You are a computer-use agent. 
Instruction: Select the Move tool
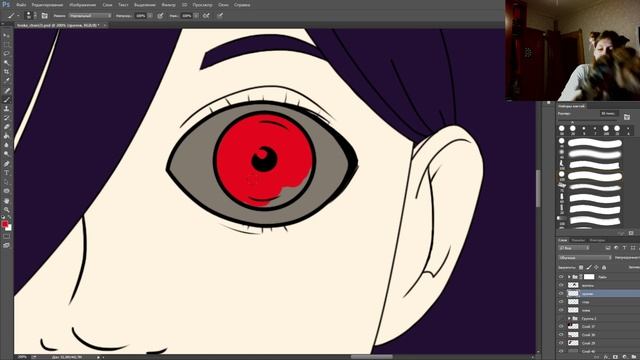7,36
